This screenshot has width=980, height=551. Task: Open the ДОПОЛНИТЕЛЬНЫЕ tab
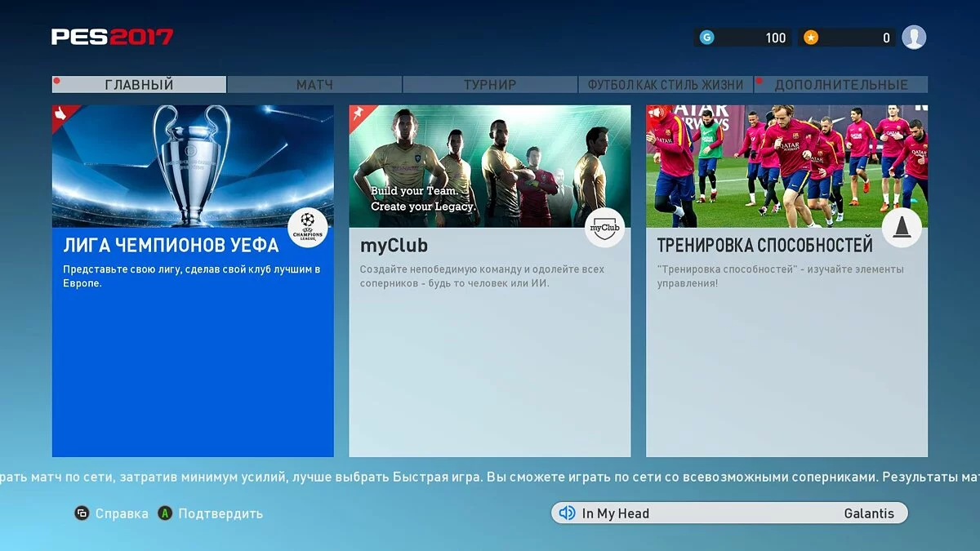pyautogui.click(x=841, y=85)
